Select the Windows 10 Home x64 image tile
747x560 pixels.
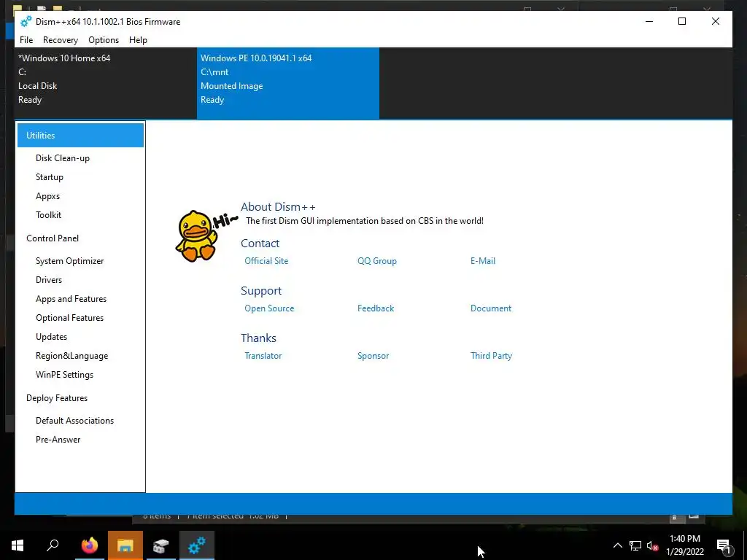[x=105, y=83]
